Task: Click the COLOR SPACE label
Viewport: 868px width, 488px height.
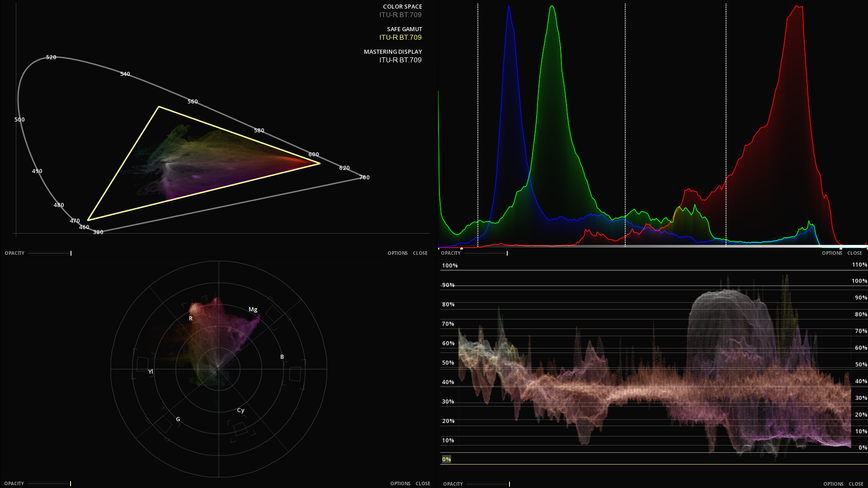Action: click(x=402, y=6)
